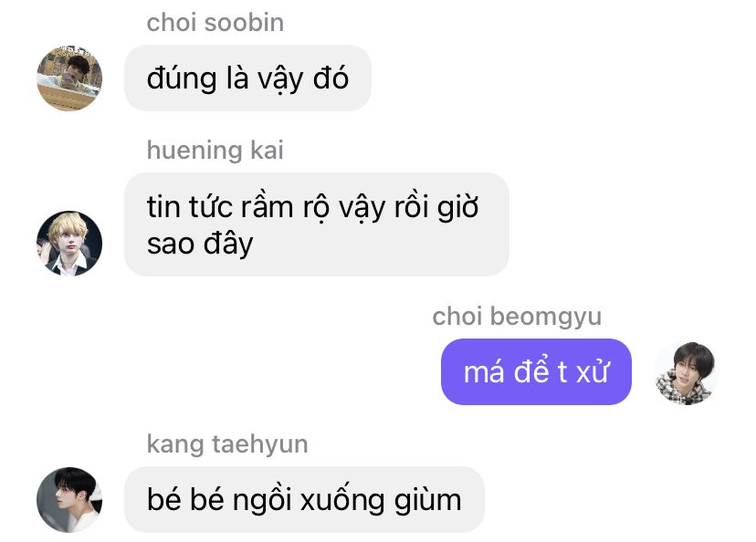This screenshot has height=542, width=756.
Task: Click the sender name 'kang taehyun'
Action: [227, 444]
